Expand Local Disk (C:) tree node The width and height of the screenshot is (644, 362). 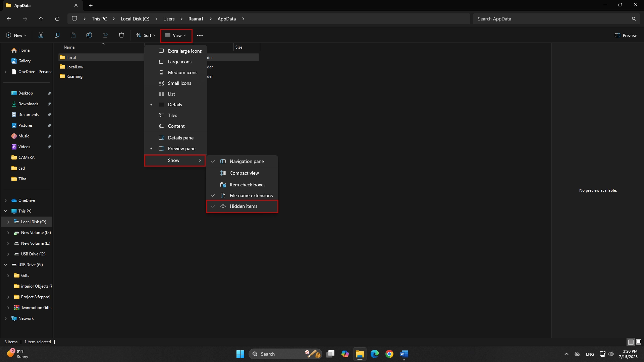[8, 222]
